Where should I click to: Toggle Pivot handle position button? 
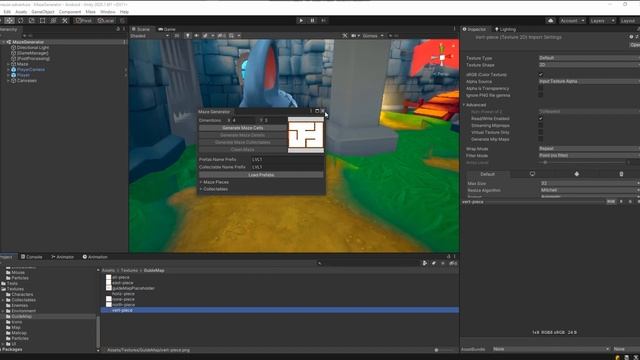pyautogui.click(x=84, y=20)
